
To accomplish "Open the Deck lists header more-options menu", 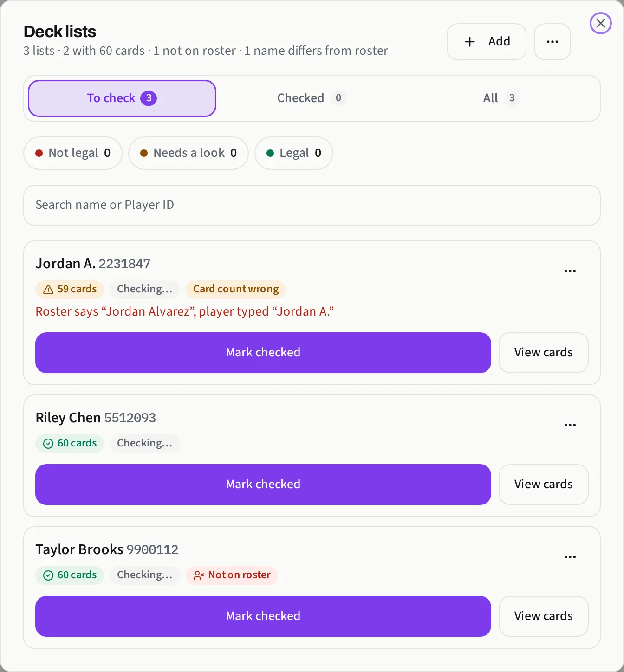I will coord(552,42).
